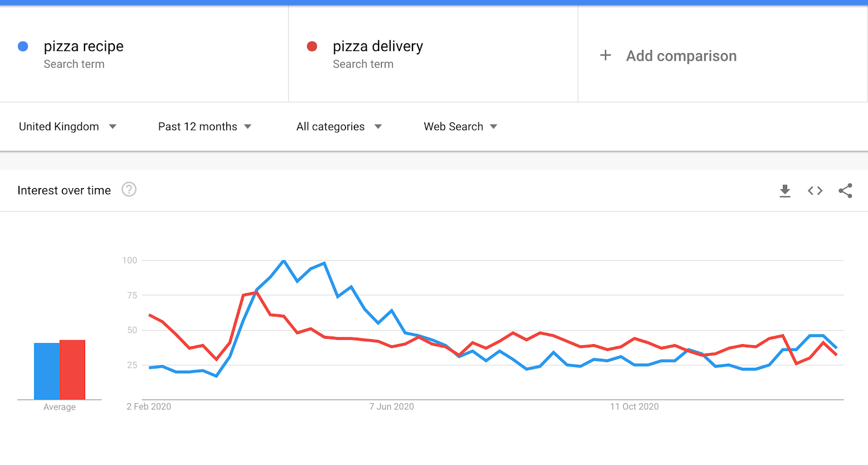Click the red pizza delivery dot

312,47
